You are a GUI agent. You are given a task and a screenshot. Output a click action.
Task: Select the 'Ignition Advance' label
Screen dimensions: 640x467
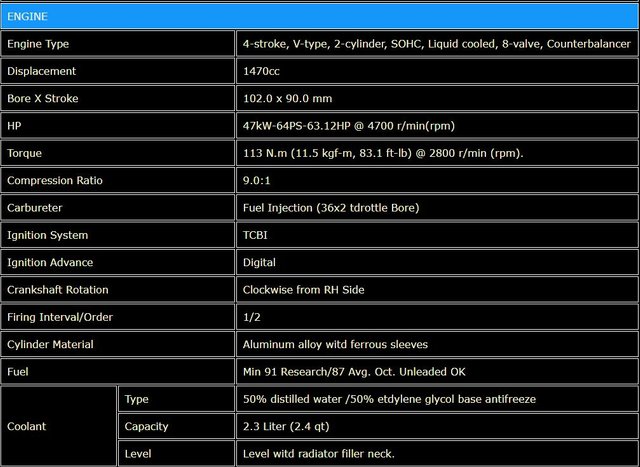coord(50,262)
